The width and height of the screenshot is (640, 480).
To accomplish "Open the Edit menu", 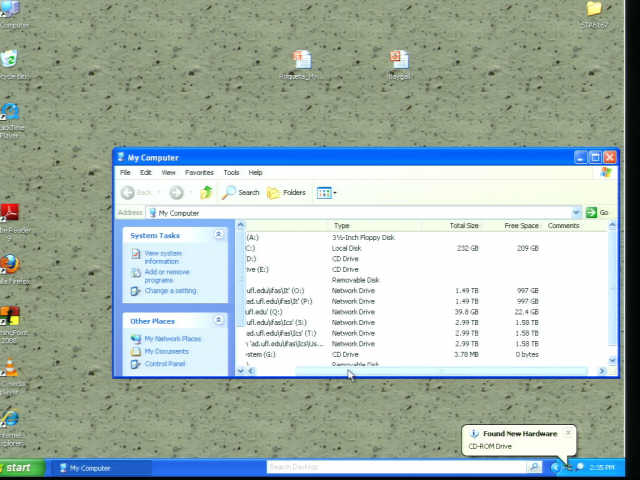I will (146, 173).
